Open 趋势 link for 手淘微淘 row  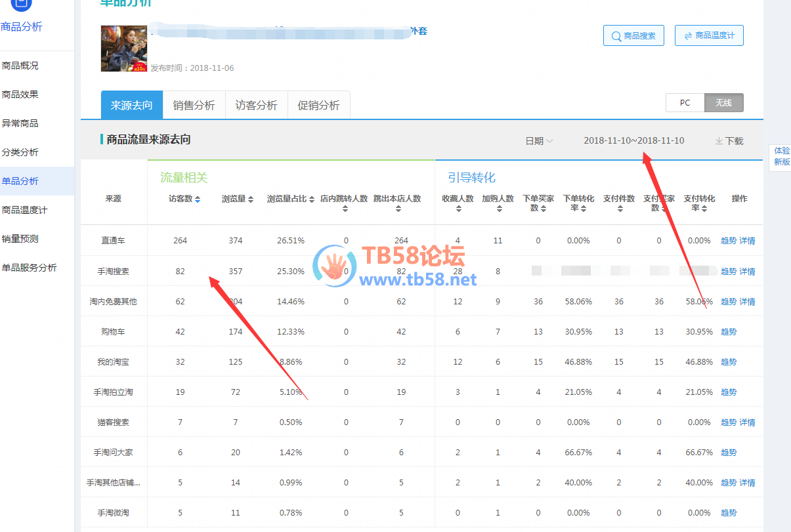pyautogui.click(x=729, y=513)
